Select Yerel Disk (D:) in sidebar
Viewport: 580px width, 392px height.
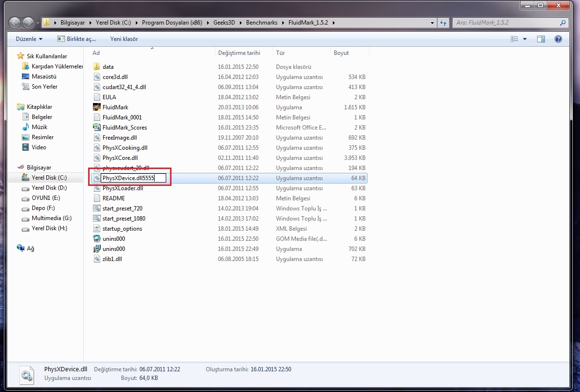49,188
